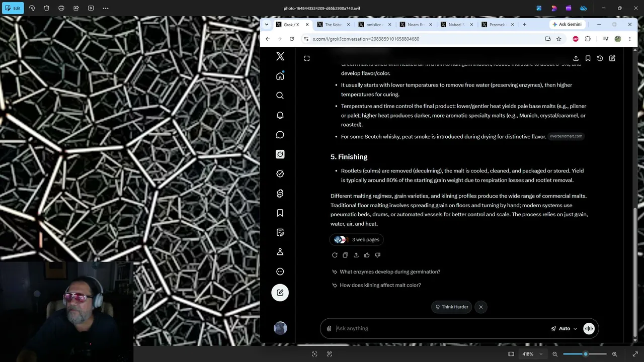Dismiss the Think Harder suggestion
This screenshot has height=362, width=644.
point(481,307)
